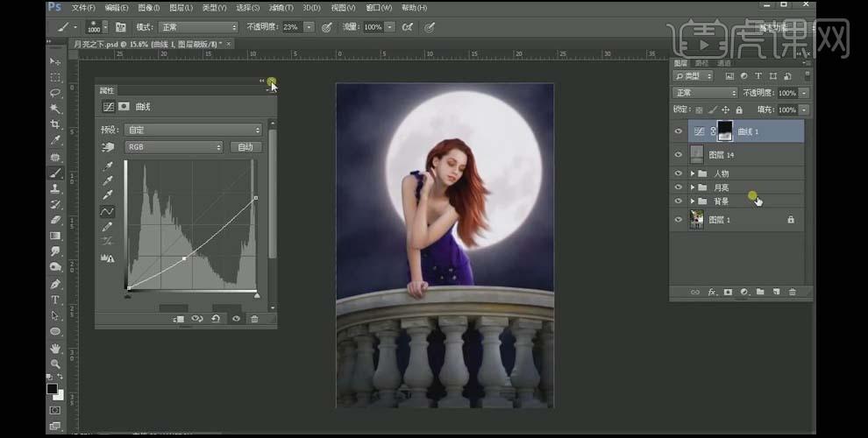Open the 图像(I) menu
This screenshot has width=868, height=438.
(x=148, y=8)
